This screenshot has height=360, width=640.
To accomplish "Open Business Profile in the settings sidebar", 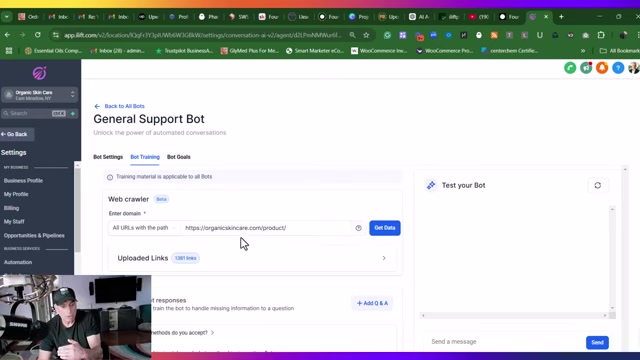I will (x=23, y=180).
